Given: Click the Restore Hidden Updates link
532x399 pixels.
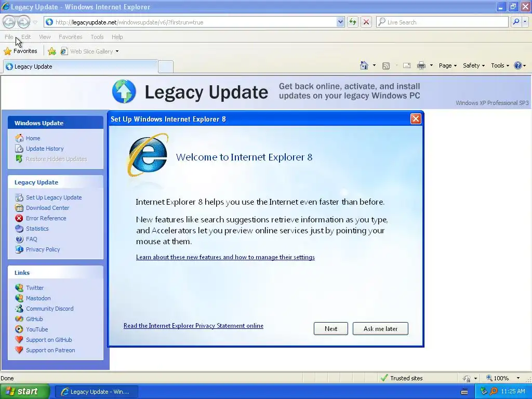Looking at the screenshot, I should 56,159.
